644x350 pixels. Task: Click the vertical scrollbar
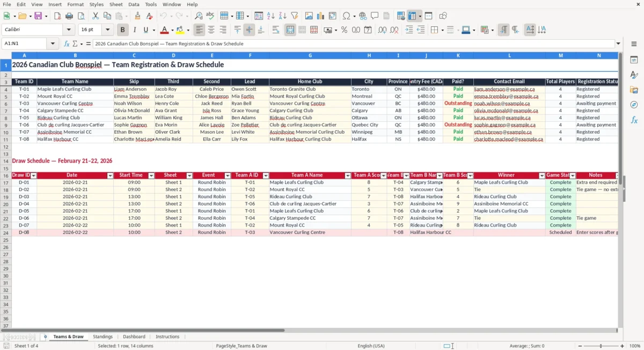click(x=620, y=191)
